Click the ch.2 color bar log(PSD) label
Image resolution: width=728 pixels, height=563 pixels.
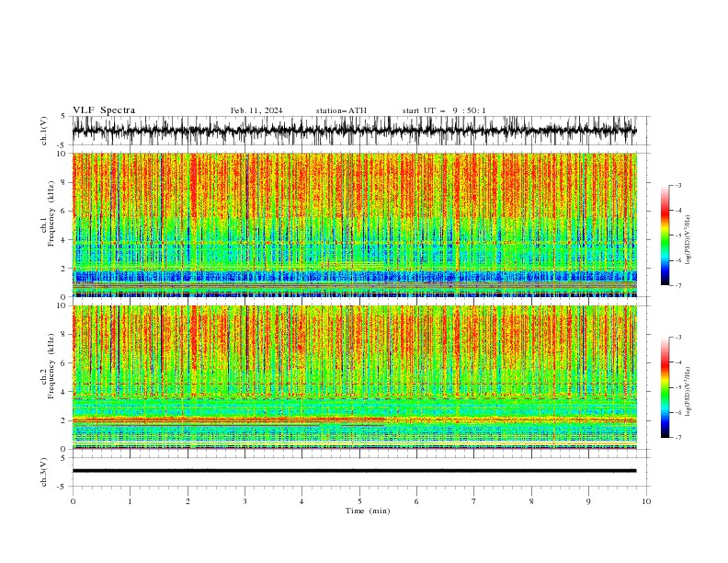(688, 392)
